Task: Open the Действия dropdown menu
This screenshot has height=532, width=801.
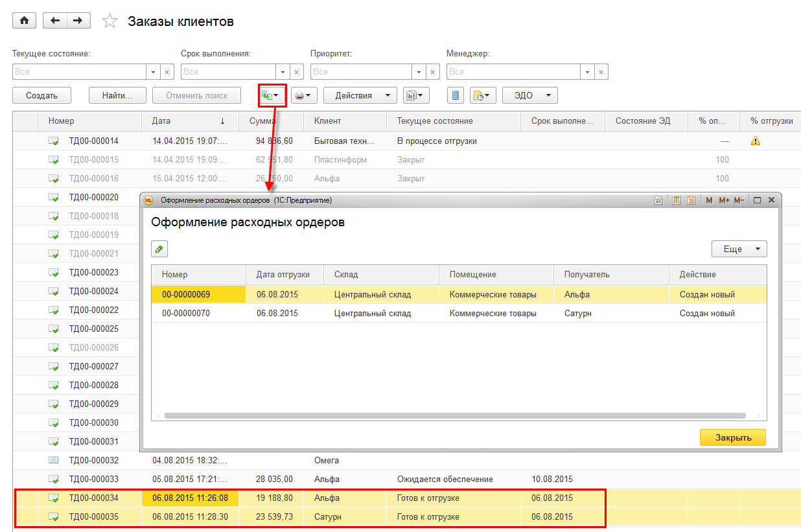Action: point(360,95)
